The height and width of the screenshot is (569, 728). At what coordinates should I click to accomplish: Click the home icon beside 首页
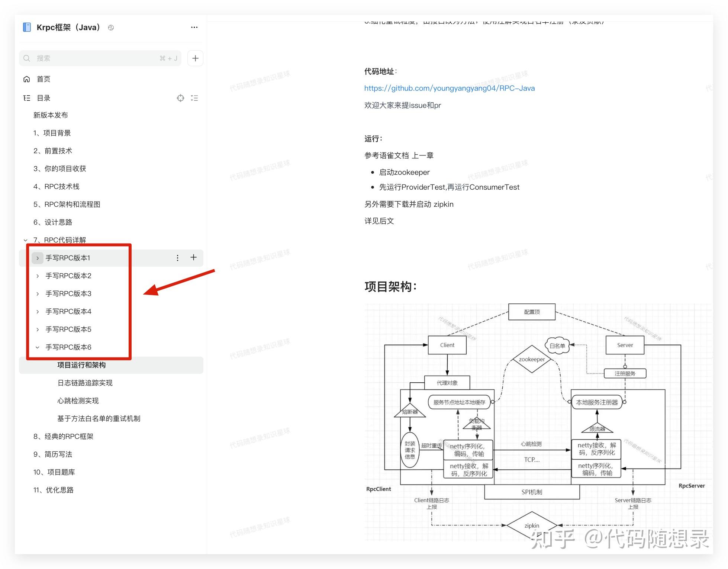26,79
